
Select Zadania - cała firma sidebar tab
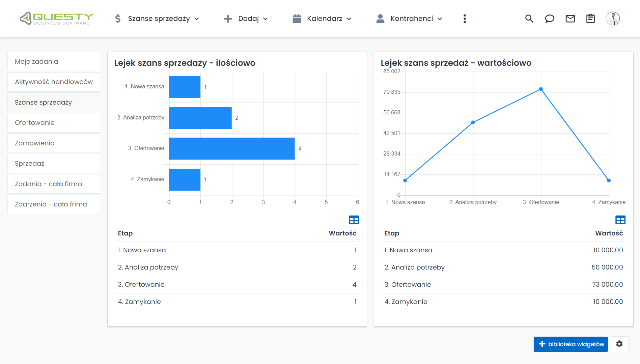pyautogui.click(x=54, y=184)
